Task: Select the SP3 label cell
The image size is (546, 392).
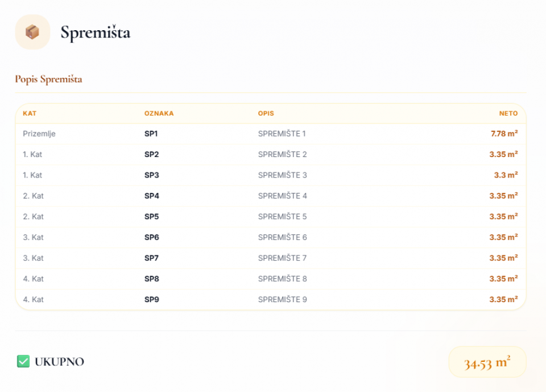Action: [x=151, y=175]
